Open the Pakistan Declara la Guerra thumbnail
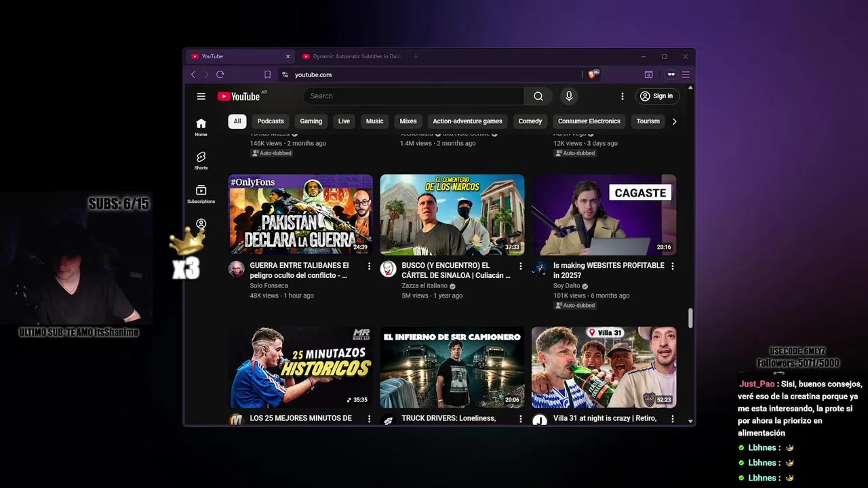Screen dimensions: 868x488 300,215
